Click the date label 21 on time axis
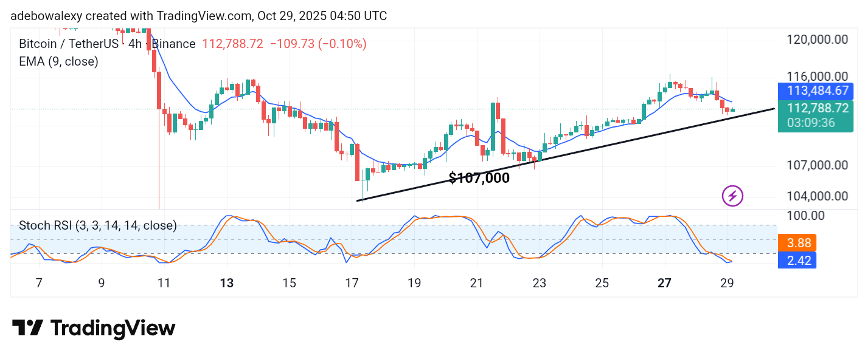Screen dimensions: 868x359 point(477,283)
